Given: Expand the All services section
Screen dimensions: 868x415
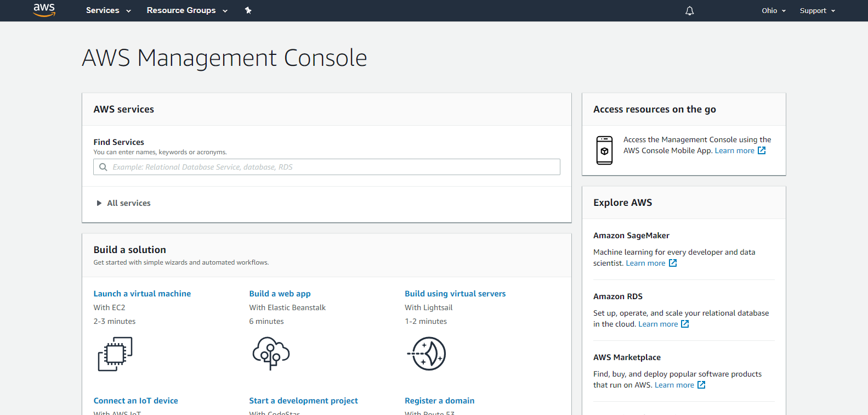Looking at the screenshot, I should click(x=123, y=203).
